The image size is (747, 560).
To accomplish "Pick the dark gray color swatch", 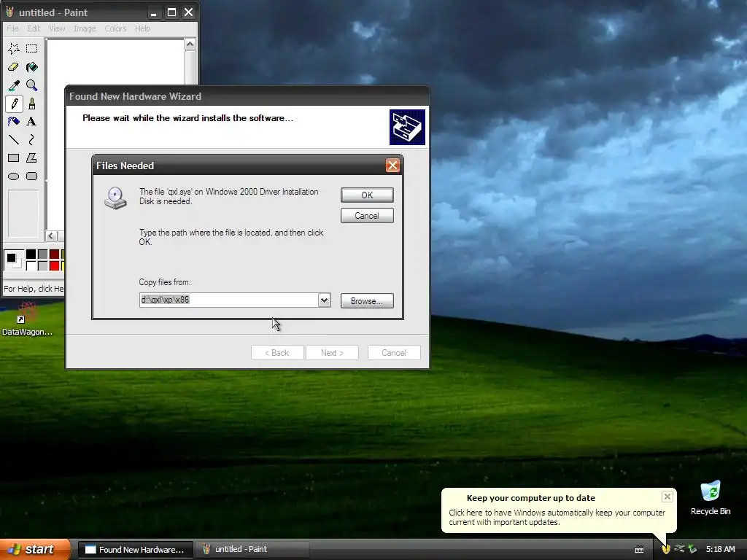I will [x=42, y=254].
